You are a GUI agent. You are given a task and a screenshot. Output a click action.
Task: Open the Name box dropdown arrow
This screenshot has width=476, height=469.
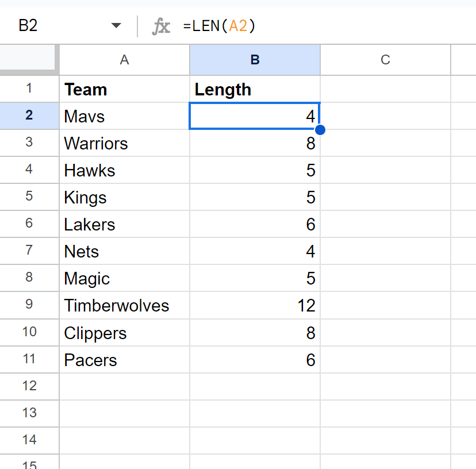pyautogui.click(x=117, y=26)
